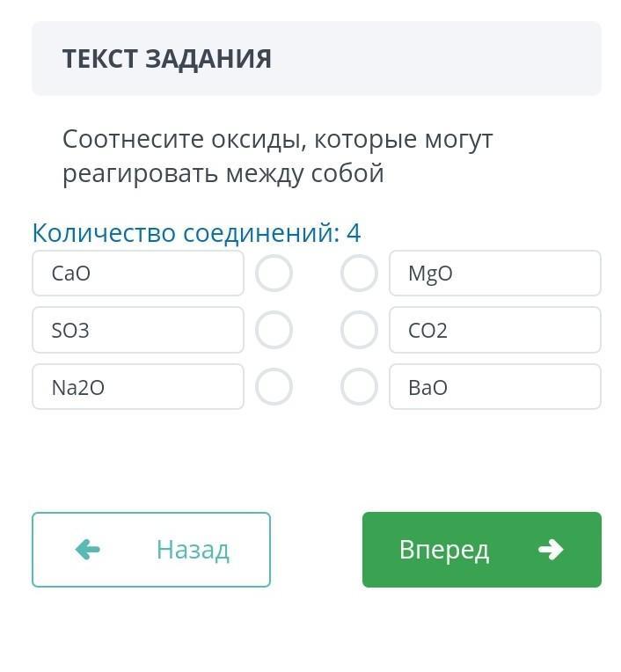Pick the Na2O oxide box

coord(138,387)
